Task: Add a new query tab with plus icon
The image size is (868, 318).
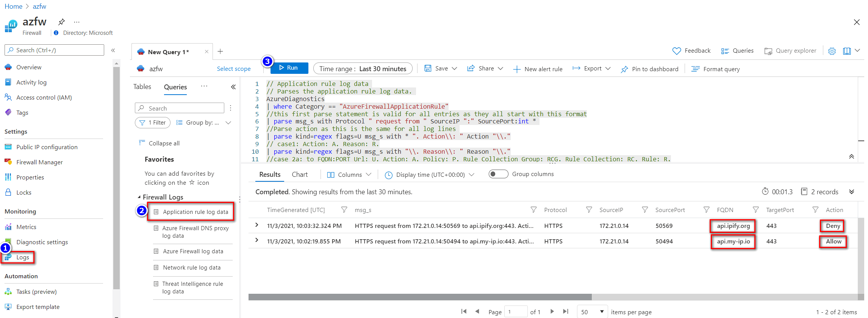Action: coord(220,51)
